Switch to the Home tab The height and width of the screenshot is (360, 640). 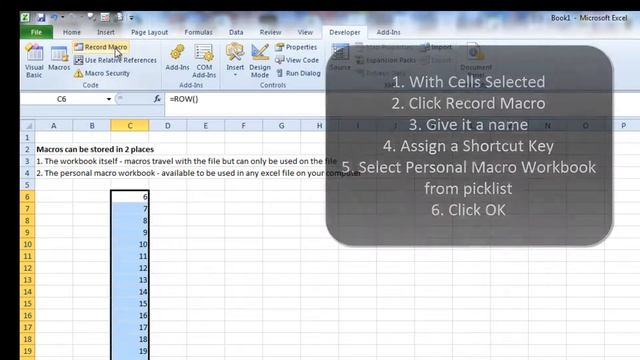72,32
